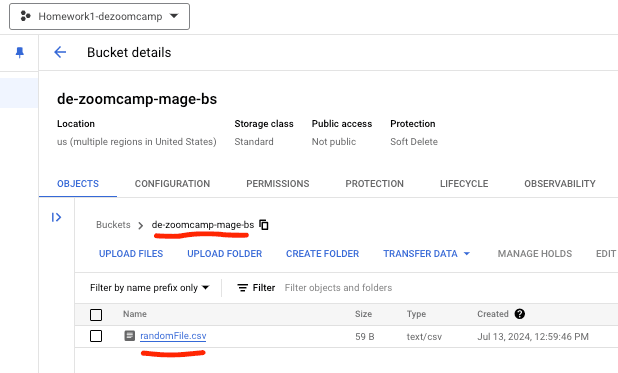Click the Size column header
Image resolution: width=618 pixels, height=373 pixels.
pos(363,314)
